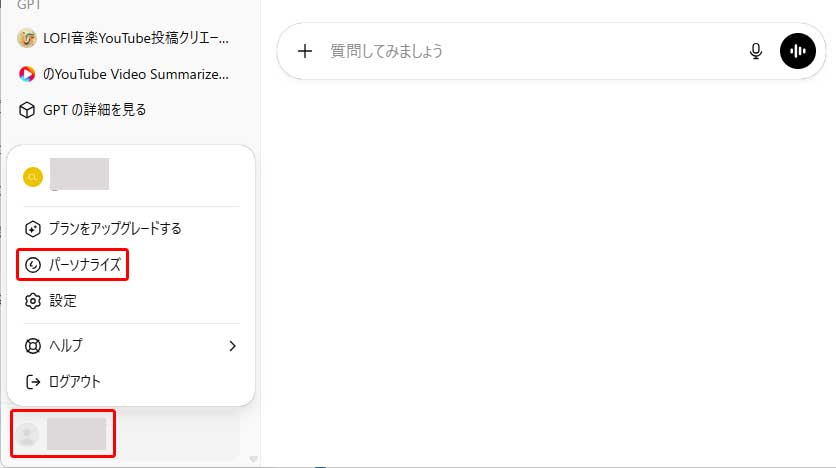This screenshot has width=836, height=468.
Task: Click the LOFI GPT avatar icon
Action: click(27, 38)
